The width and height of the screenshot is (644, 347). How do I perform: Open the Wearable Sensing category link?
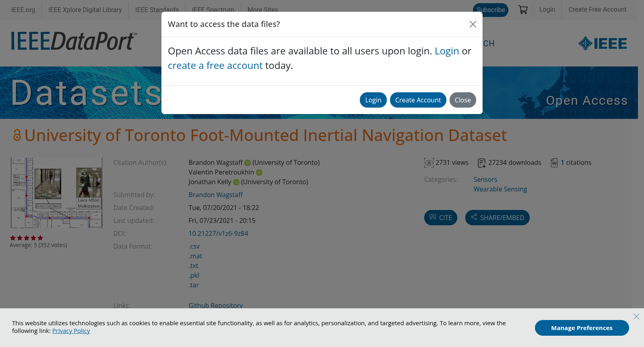[x=500, y=189]
